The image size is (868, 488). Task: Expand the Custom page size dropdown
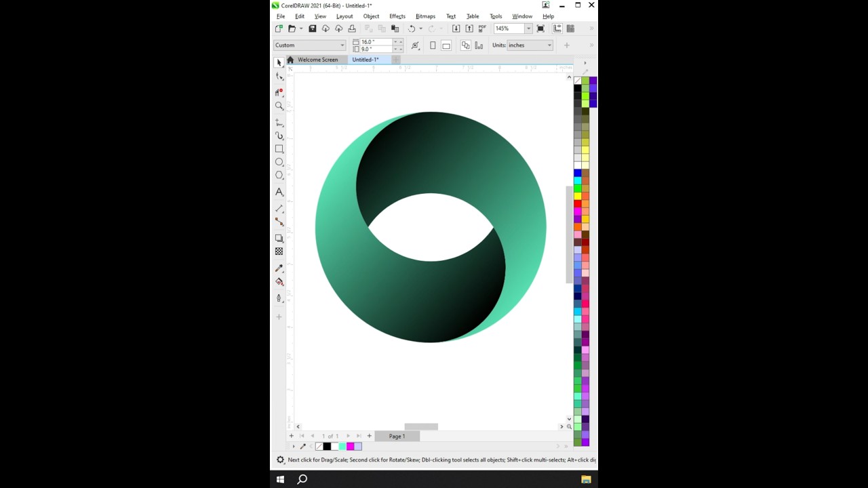(x=342, y=45)
